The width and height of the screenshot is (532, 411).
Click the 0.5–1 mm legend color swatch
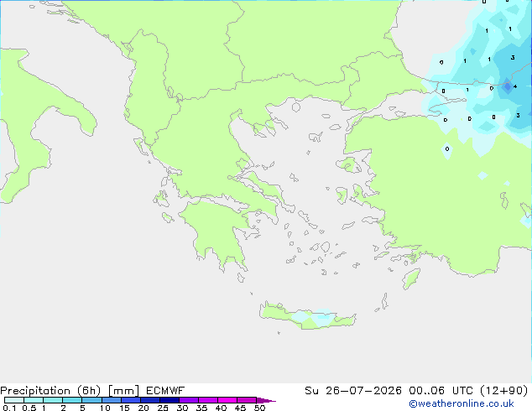coord(34,400)
